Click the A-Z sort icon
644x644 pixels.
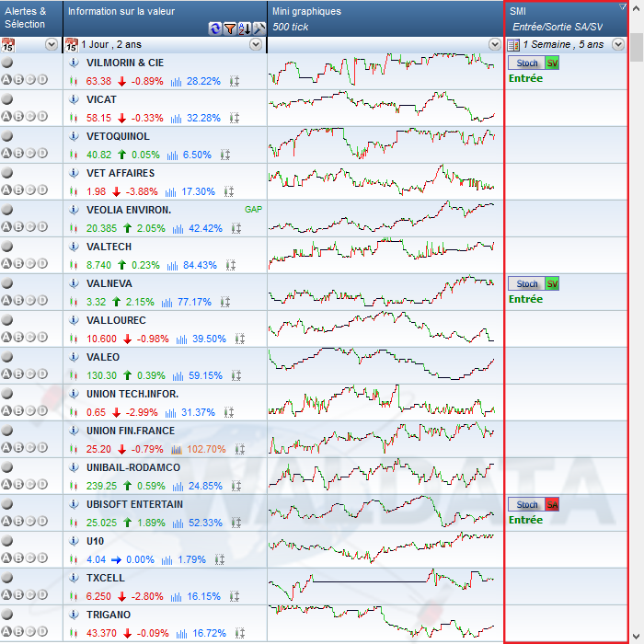[x=245, y=29]
